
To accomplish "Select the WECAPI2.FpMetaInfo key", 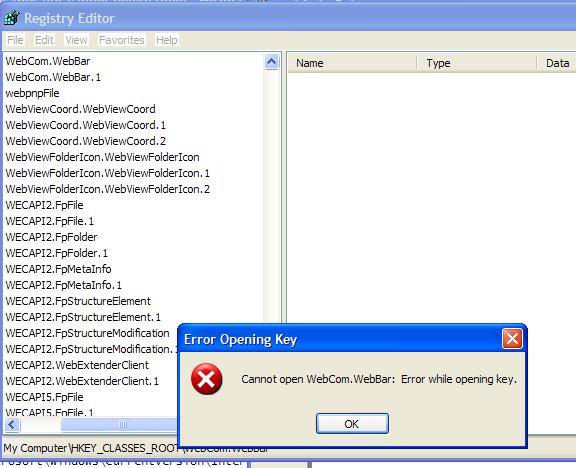I will pyautogui.click(x=58, y=269).
